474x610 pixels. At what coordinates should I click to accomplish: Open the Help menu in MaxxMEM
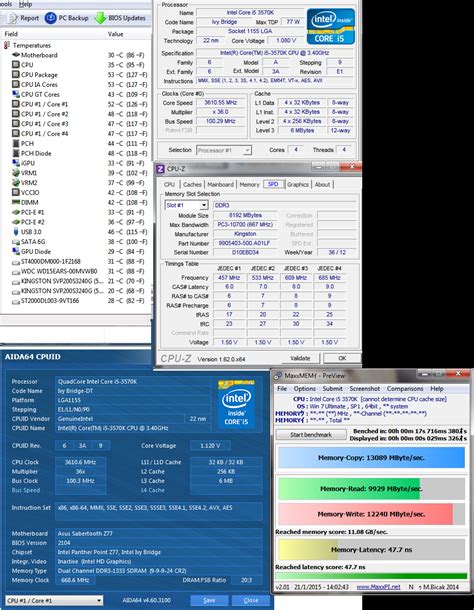pyautogui.click(x=437, y=389)
